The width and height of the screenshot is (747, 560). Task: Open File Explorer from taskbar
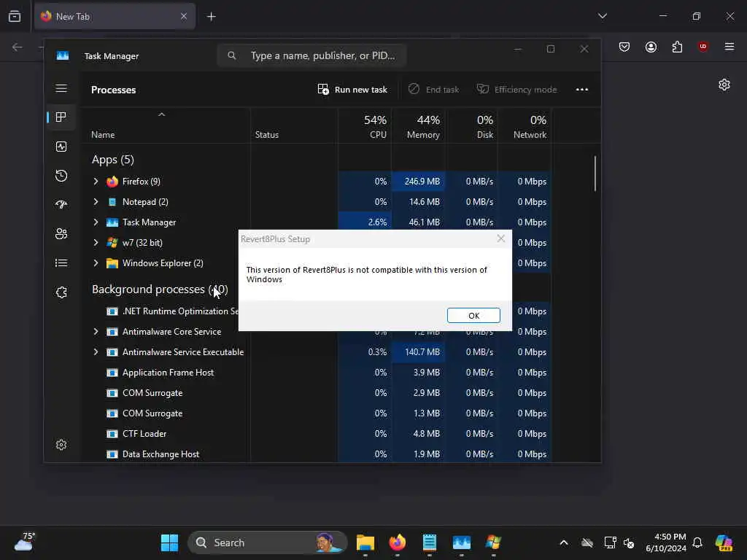coord(365,542)
